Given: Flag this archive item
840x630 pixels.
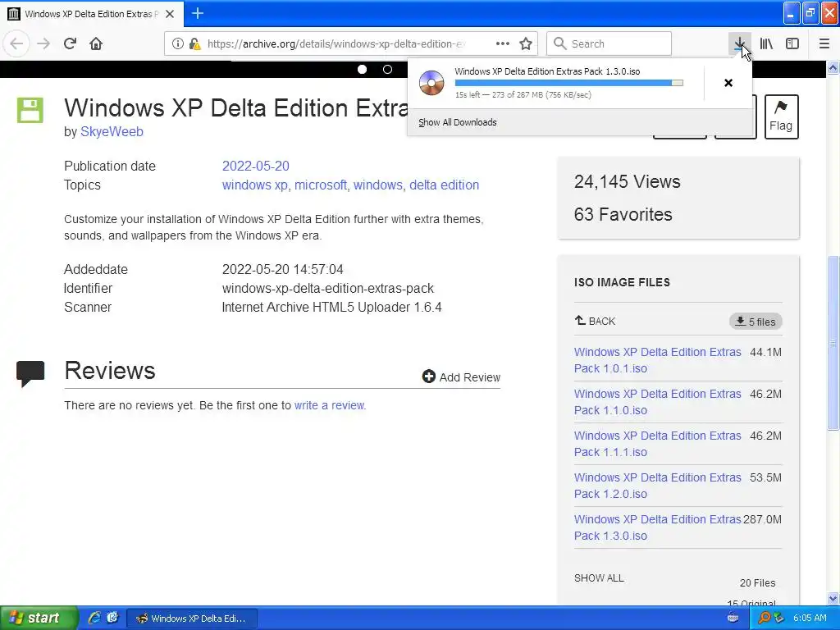Looking at the screenshot, I should click(781, 116).
